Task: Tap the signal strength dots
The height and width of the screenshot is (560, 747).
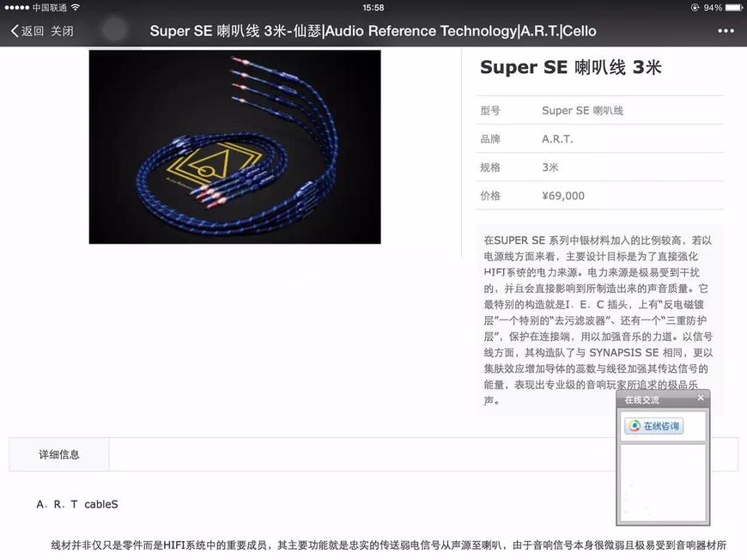Action: point(17,8)
